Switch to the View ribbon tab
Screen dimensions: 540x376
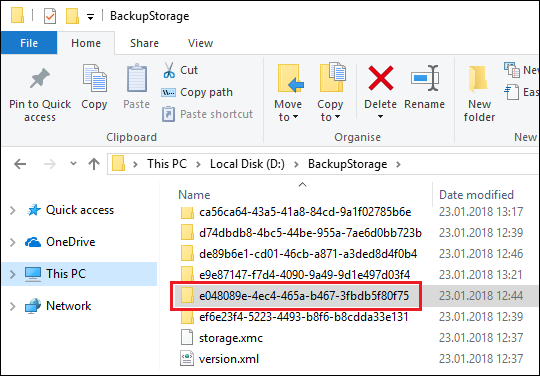pyautogui.click(x=200, y=43)
